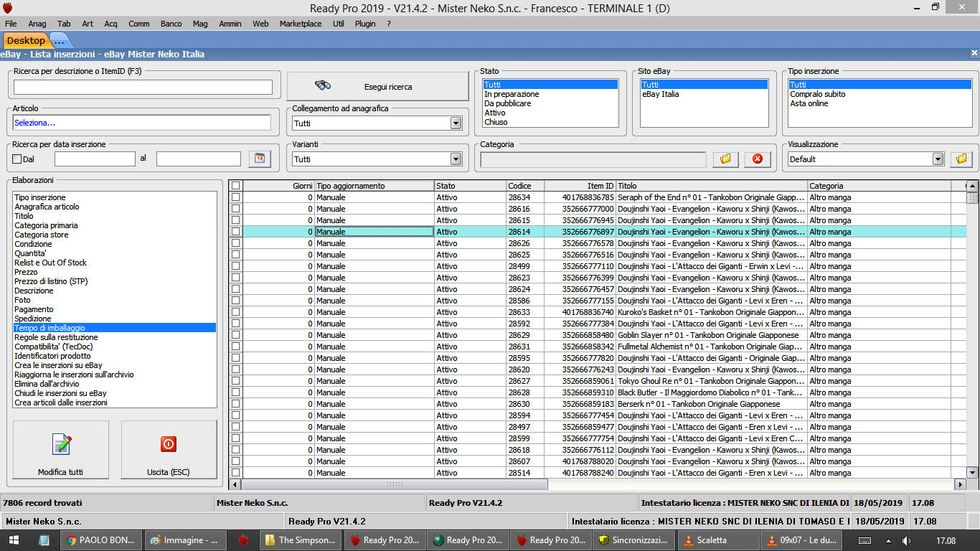Enable the Dal date checkbox

click(17, 159)
